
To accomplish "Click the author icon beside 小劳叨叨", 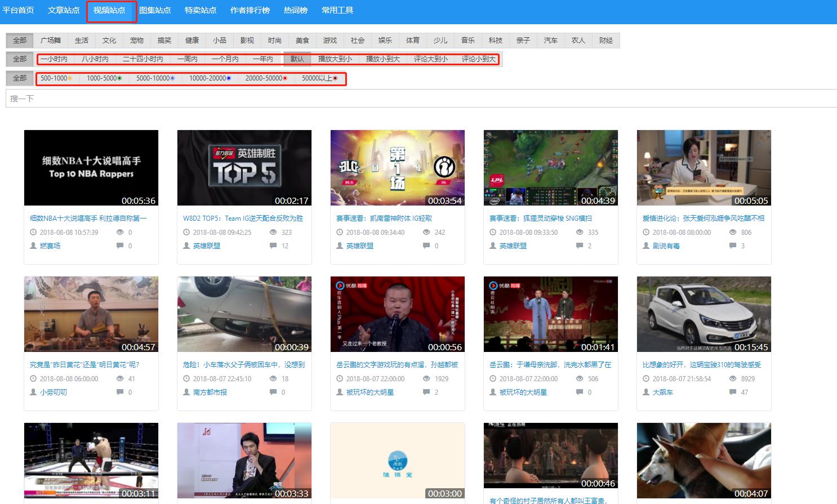I will click(x=33, y=392).
